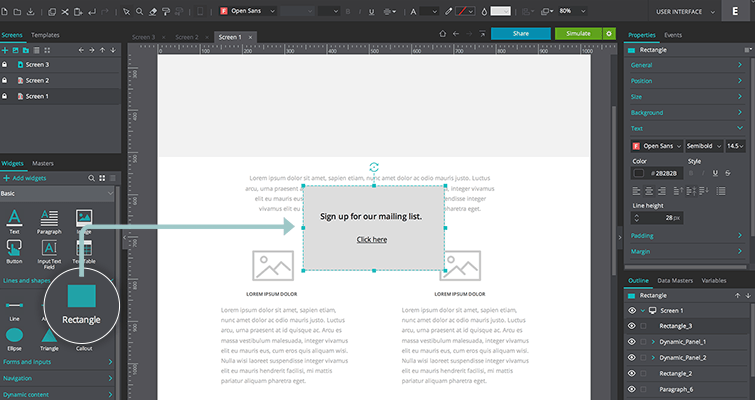Open simulate settings gear button
Screen dimensions: 755x400
click(608, 33)
